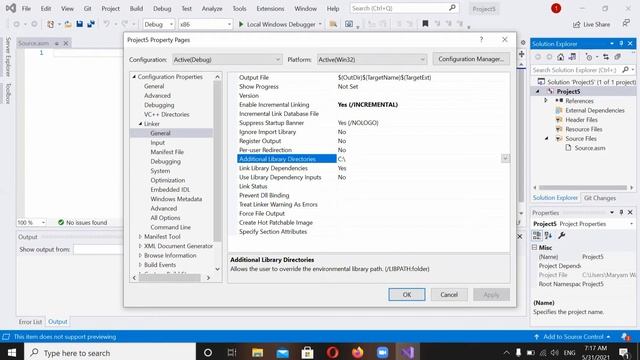Open the Project menu
The height and width of the screenshot is (360, 640).
pyautogui.click(x=110, y=8)
